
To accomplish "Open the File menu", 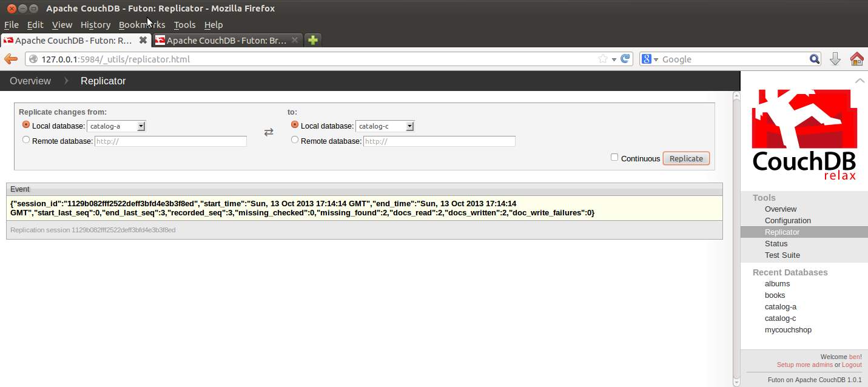I will 12,25.
